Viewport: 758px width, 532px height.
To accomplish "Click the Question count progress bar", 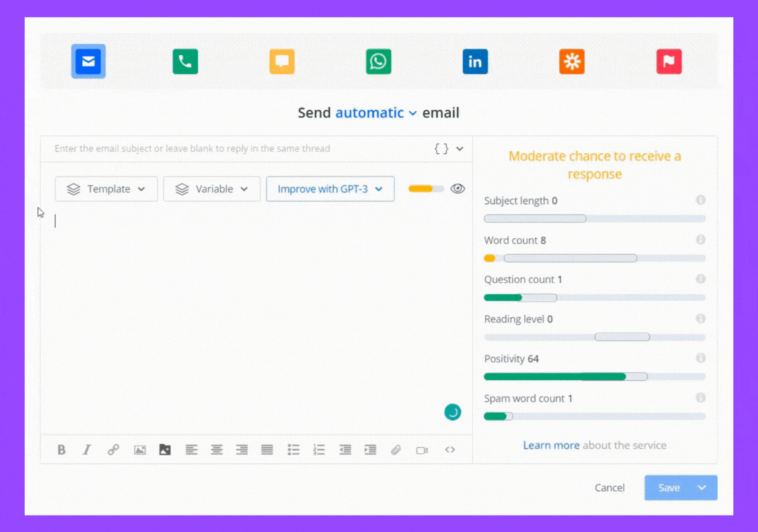I will 594,297.
